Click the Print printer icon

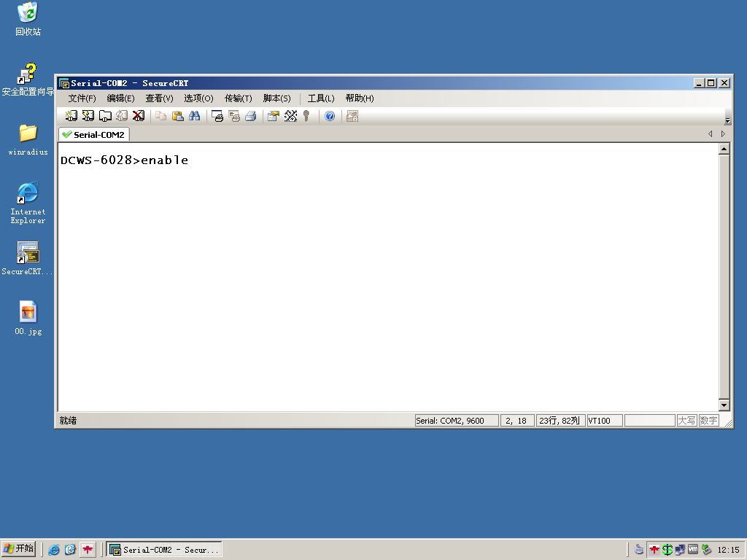pyautogui.click(x=251, y=116)
